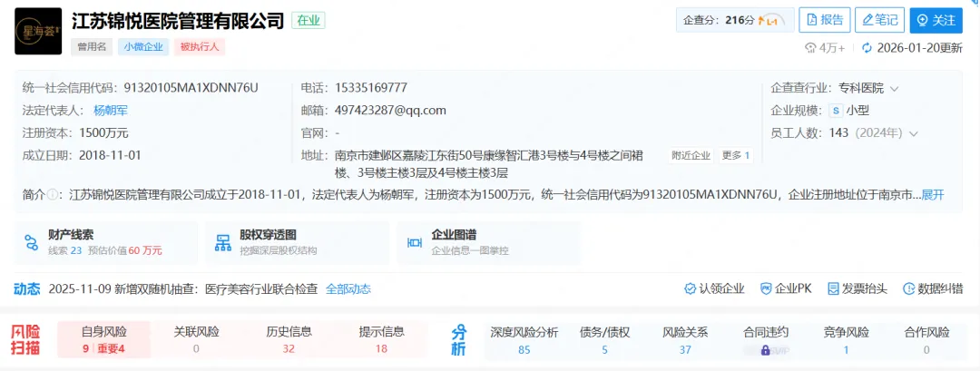This screenshot has height=371, width=980.
Task: Click the 在业 status tag
Action: pos(309,20)
